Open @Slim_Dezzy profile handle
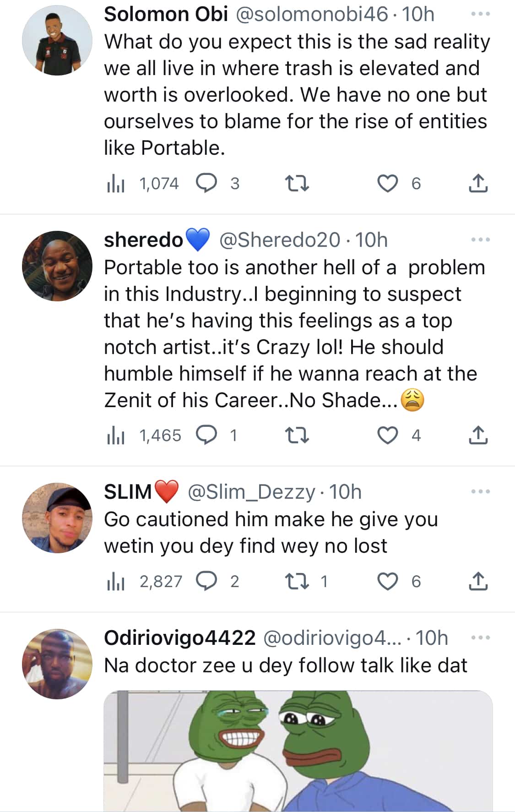Image resolution: width=515 pixels, height=812 pixels. [251, 492]
